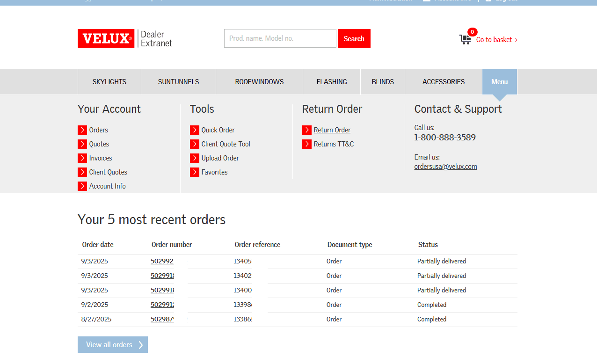Click the 8/27/2025 order date cell
The width and height of the screenshot is (597, 364).
click(x=96, y=319)
